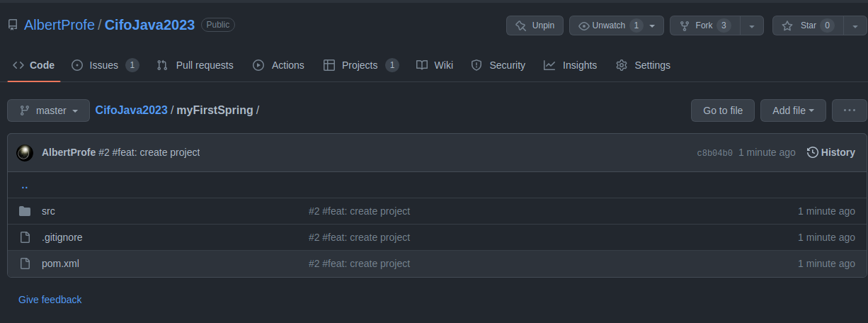Open the master branch selector dropdown
This screenshot has height=323, width=868.
(x=49, y=110)
